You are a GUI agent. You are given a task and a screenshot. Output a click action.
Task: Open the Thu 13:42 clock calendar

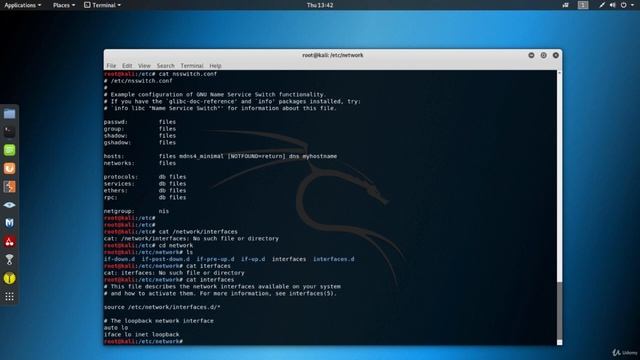pos(320,5)
